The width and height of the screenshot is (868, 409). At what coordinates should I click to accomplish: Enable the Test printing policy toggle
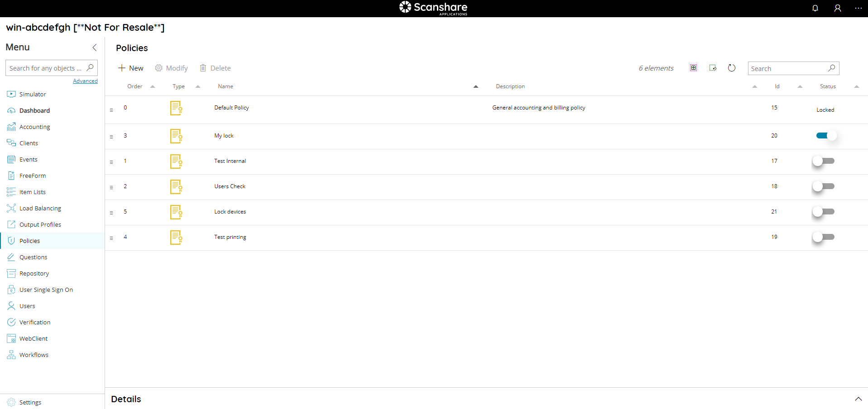pyautogui.click(x=824, y=237)
